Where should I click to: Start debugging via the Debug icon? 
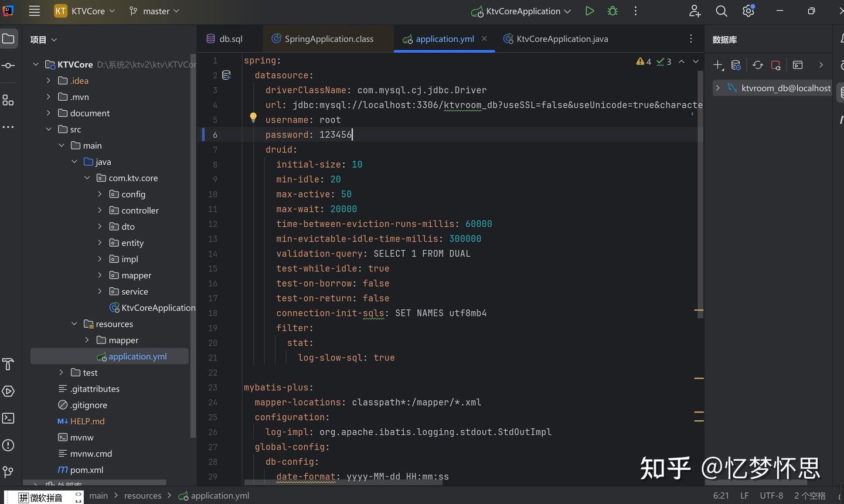[611, 11]
